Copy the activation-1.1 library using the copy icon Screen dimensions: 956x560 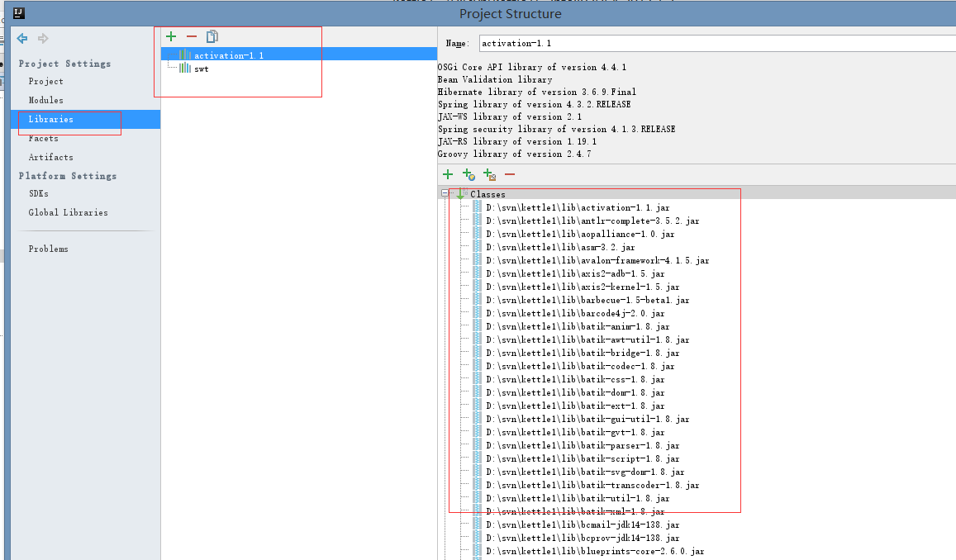(x=212, y=36)
